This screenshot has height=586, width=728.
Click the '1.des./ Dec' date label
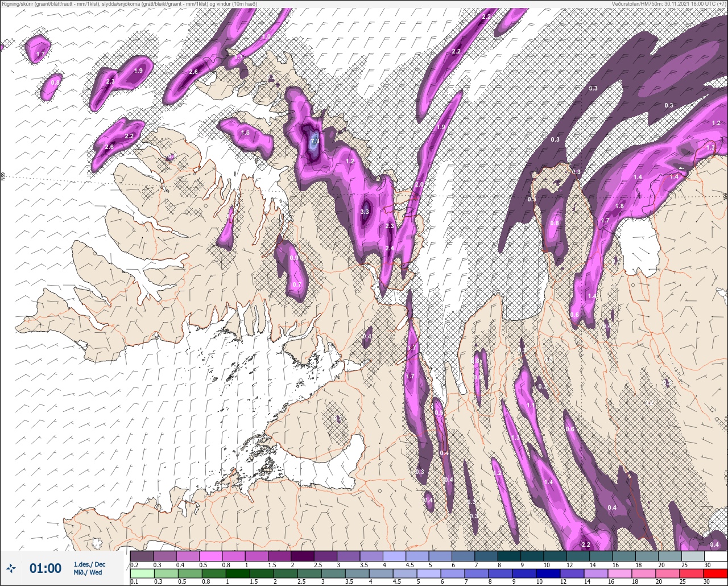89,564
